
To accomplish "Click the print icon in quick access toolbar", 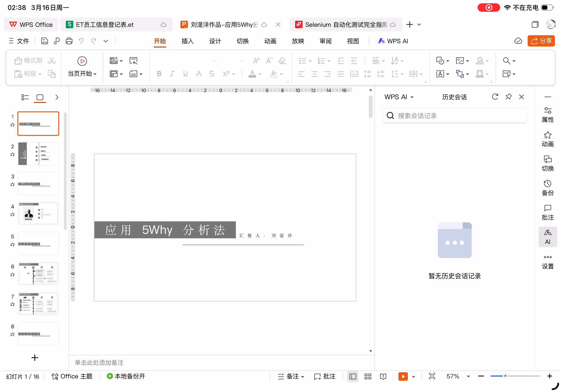I will 69,41.
